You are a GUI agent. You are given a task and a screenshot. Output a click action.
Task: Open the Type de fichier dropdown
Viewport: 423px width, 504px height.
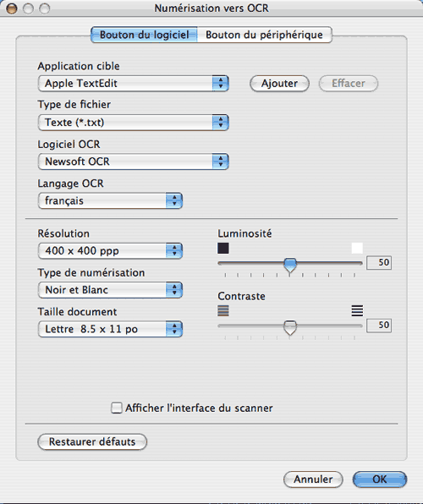pyautogui.click(x=133, y=123)
